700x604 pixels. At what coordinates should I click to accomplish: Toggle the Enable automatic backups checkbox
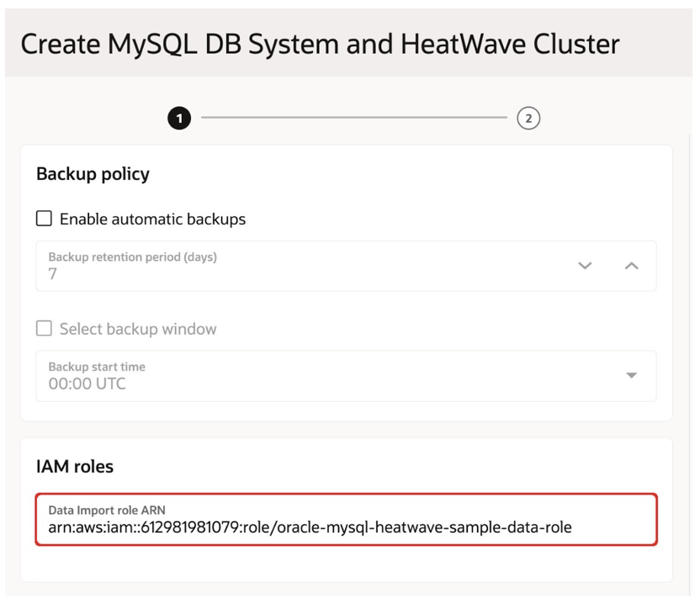[44, 219]
